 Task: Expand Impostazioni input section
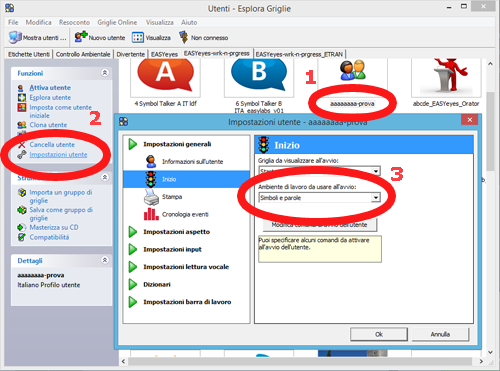pos(133,249)
